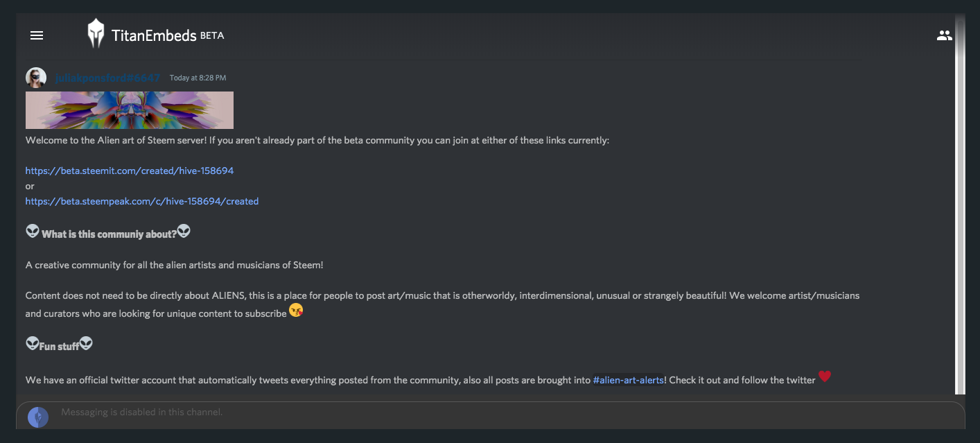Click the alien emoji before 'What is this'
The height and width of the screenshot is (443, 980).
tap(33, 231)
